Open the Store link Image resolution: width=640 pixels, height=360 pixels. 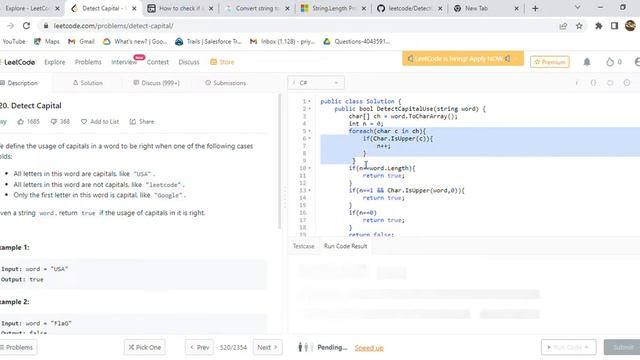[x=222, y=62]
